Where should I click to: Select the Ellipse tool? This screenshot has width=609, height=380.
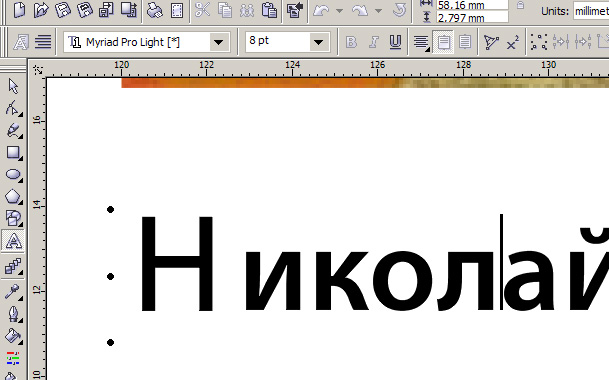click(13, 174)
